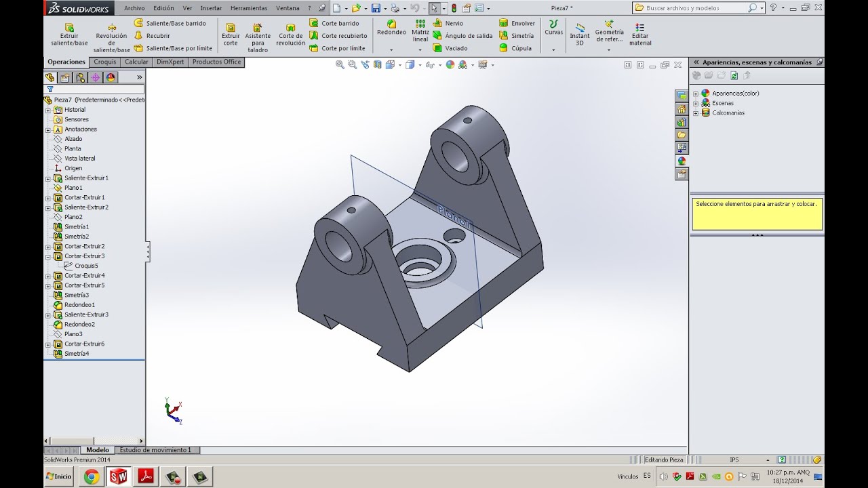
Task: Open the Archivo menu
Action: [134, 8]
